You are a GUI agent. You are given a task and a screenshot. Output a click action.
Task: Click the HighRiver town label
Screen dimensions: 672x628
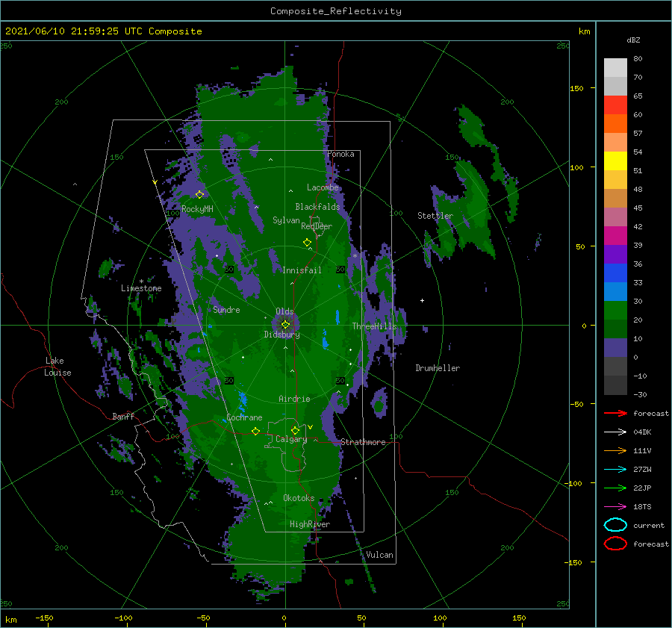click(x=310, y=524)
